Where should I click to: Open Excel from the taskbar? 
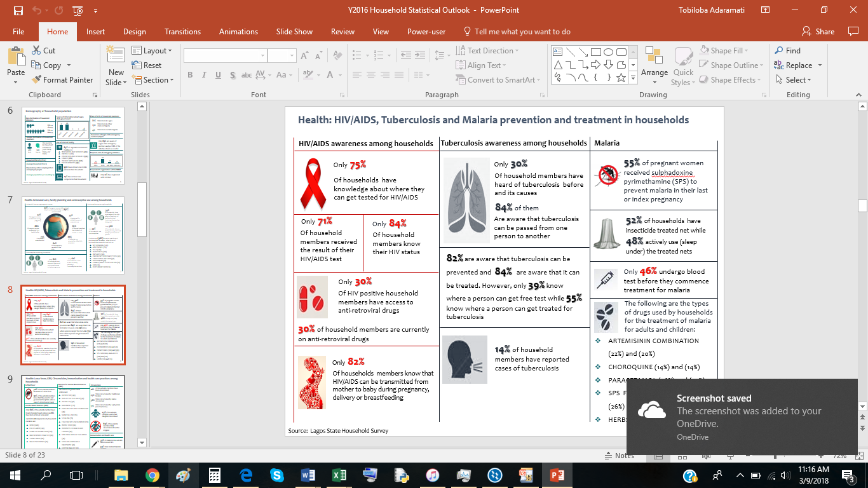click(x=339, y=475)
